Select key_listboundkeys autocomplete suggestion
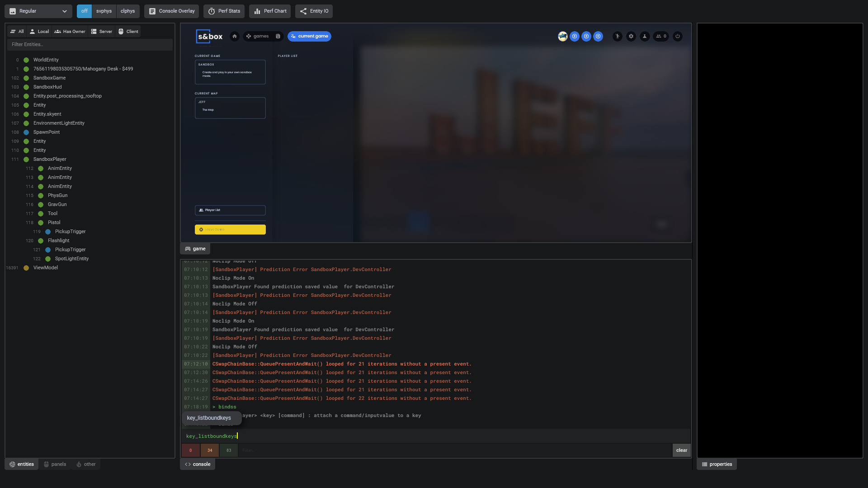The height and width of the screenshot is (488, 868). pyautogui.click(x=209, y=418)
